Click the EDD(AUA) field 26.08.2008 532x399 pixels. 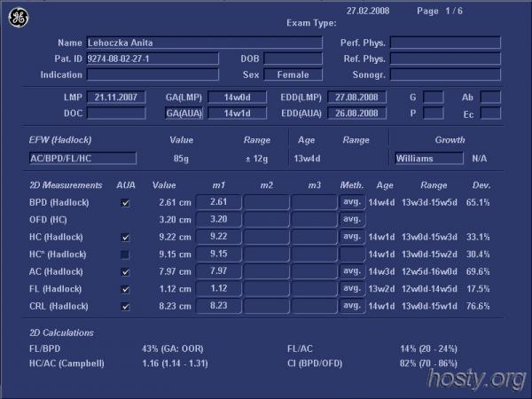[357, 113]
